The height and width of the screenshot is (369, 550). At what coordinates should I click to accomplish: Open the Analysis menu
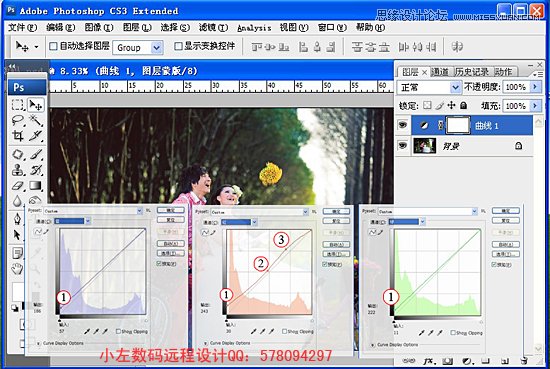tap(254, 28)
